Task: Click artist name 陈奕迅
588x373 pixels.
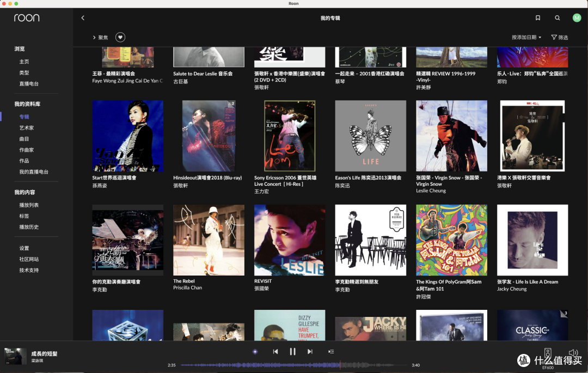Action: pyautogui.click(x=342, y=186)
